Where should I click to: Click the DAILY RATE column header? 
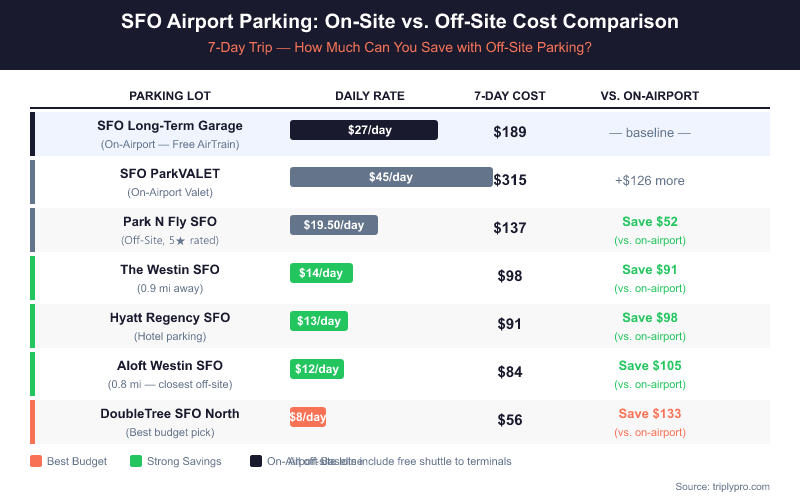point(370,96)
